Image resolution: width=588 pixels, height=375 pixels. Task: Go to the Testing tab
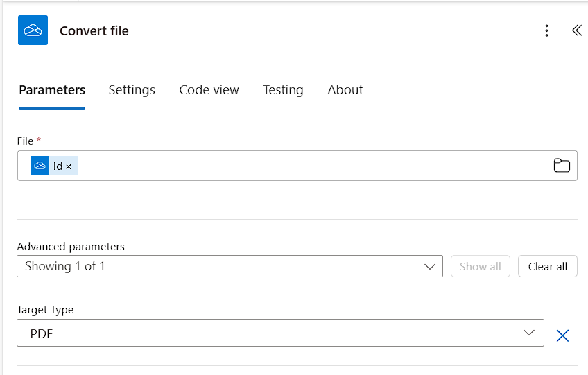coord(283,90)
